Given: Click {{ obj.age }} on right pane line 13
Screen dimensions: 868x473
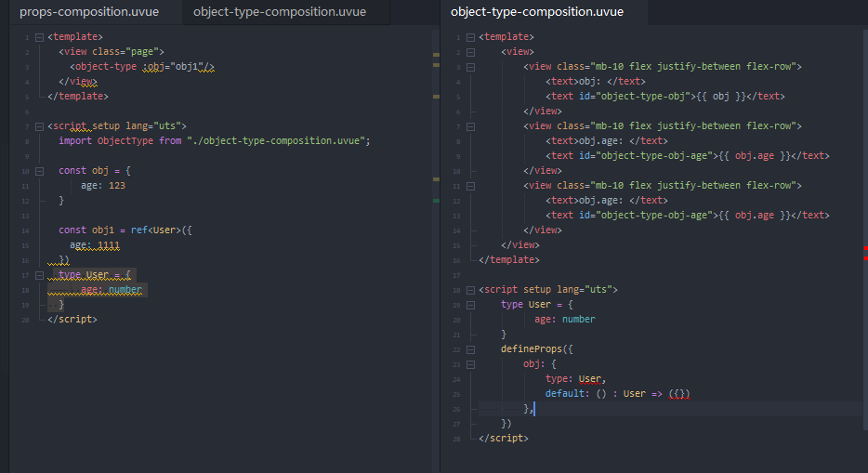Looking at the screenshot, I should pyautogui.click(x=755, y=215).
